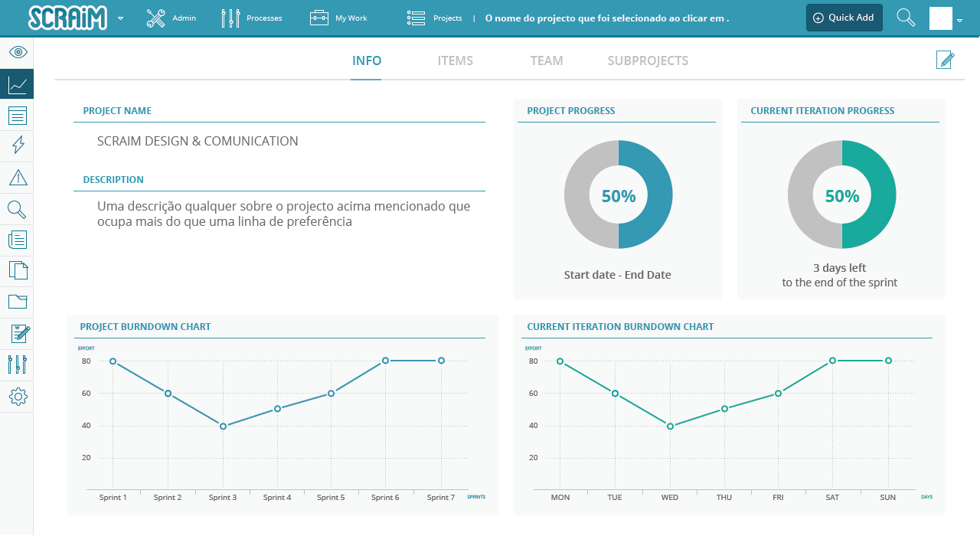Screen dimensions: 980x536
Task: Click the magnifier search icon in sidebar
Action: [x=17, y=208]
